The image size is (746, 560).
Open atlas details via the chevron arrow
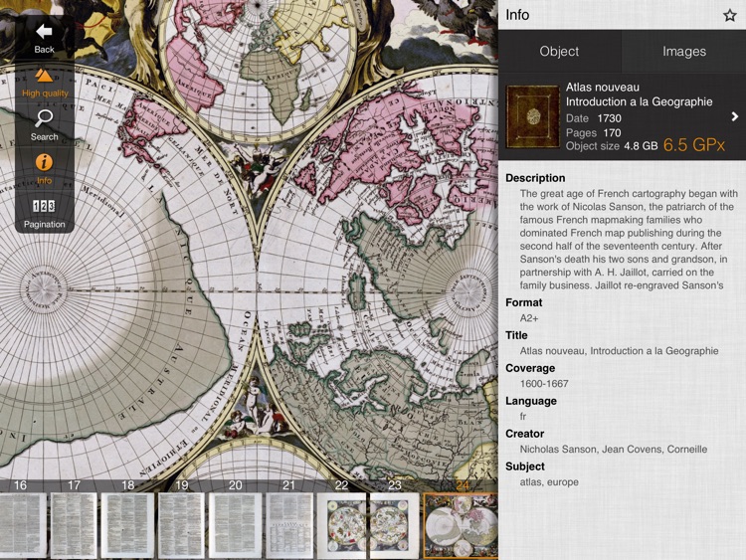tap(735, 116)
